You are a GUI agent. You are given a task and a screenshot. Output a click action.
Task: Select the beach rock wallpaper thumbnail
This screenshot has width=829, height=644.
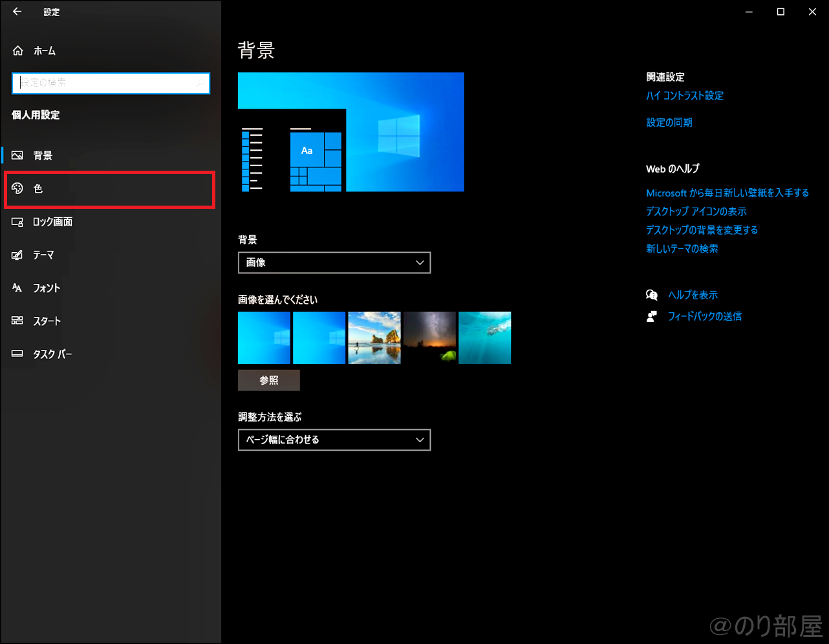point(374,338)
